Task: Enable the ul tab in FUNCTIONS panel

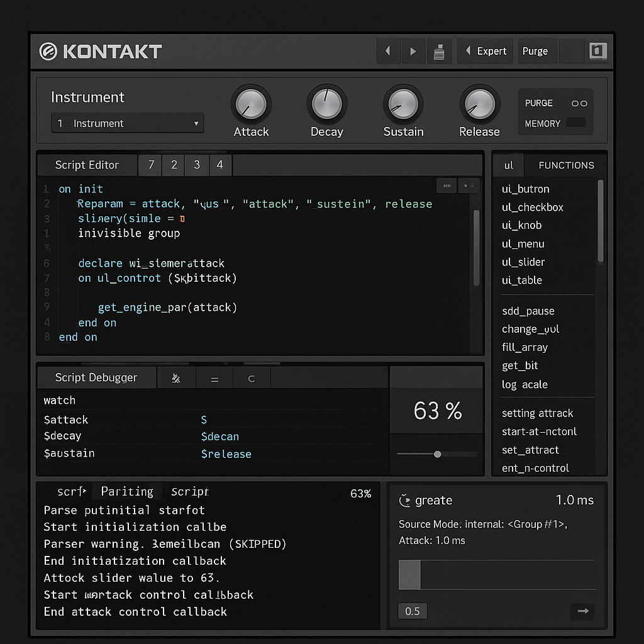Action: (508, 165)
